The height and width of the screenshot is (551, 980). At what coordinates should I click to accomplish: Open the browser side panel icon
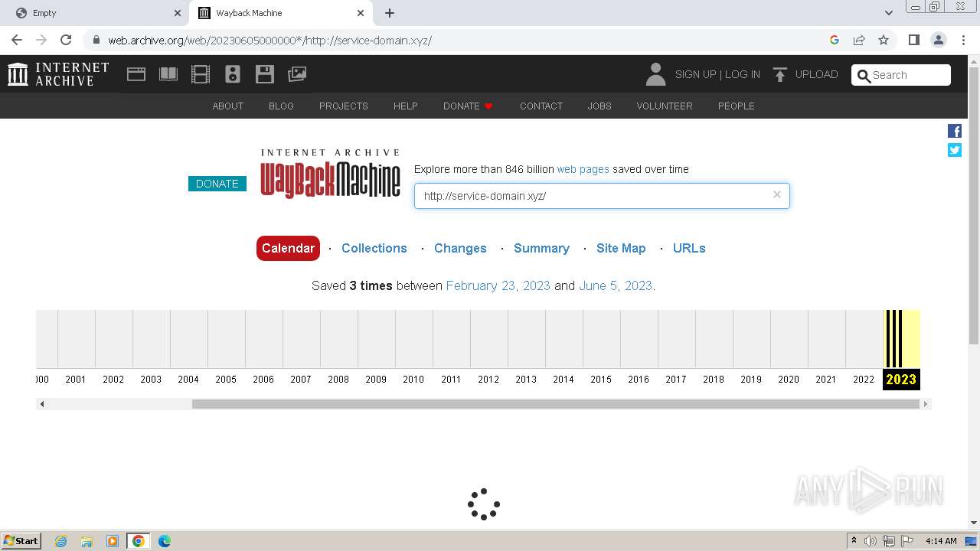pos(913,40)
